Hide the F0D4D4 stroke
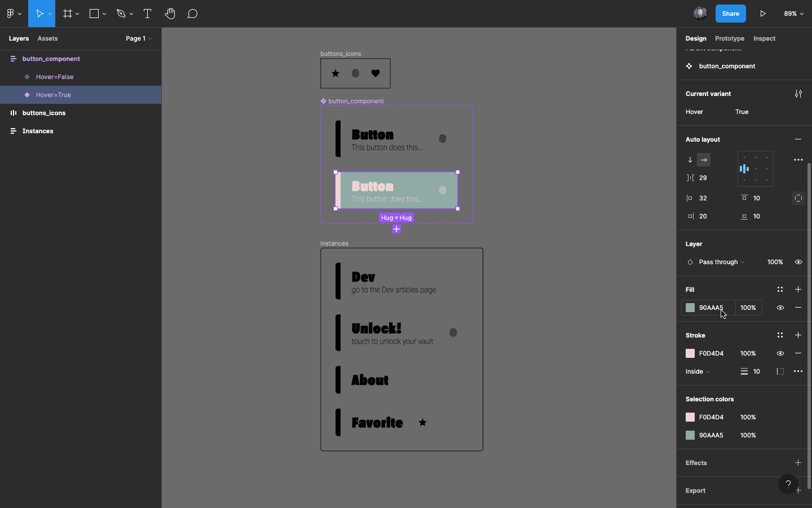The image size is (812, 508). click(780, 353)
